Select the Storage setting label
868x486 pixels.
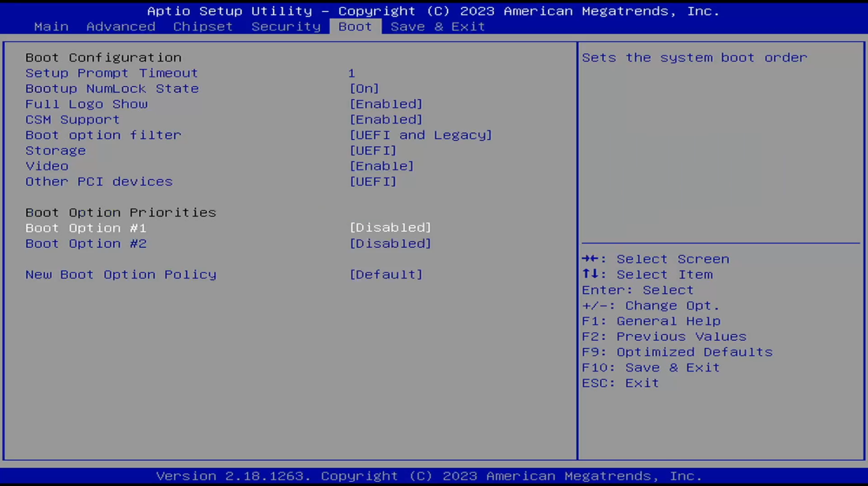pos(56,151)
